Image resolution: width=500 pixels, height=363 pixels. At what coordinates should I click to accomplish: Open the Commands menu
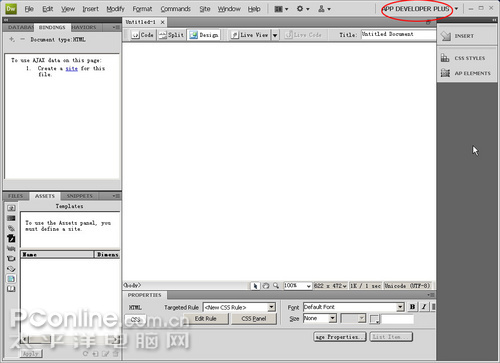175,9
